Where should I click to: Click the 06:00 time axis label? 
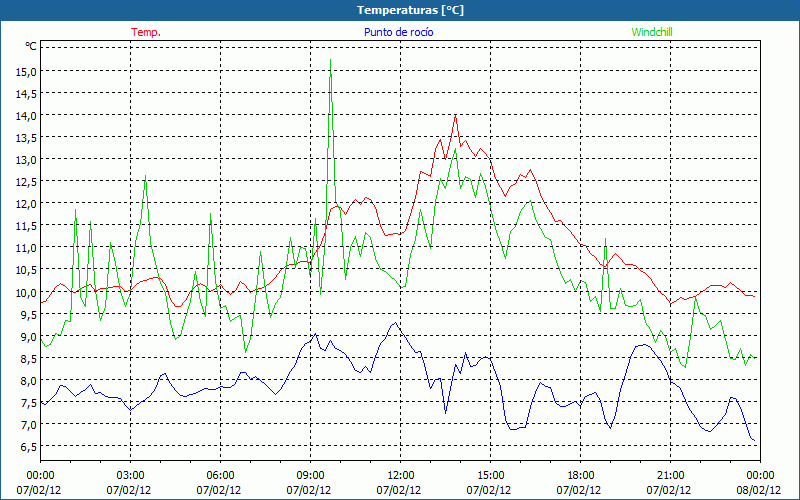(219, 476)
